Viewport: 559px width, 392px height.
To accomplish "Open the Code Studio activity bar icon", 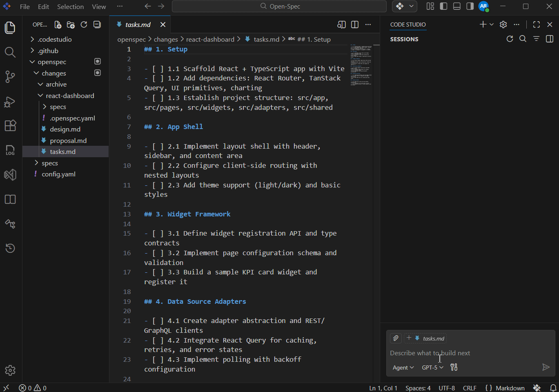I will coord(10,175).
